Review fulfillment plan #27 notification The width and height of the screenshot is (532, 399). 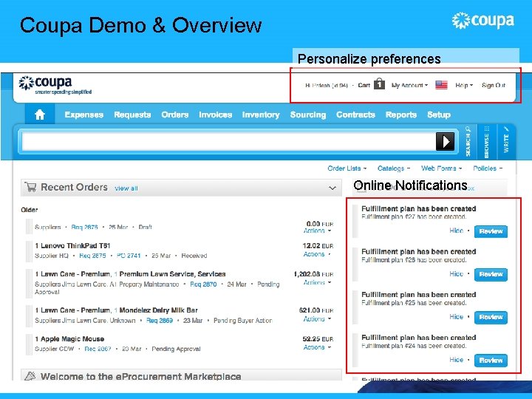coord(491,231)
